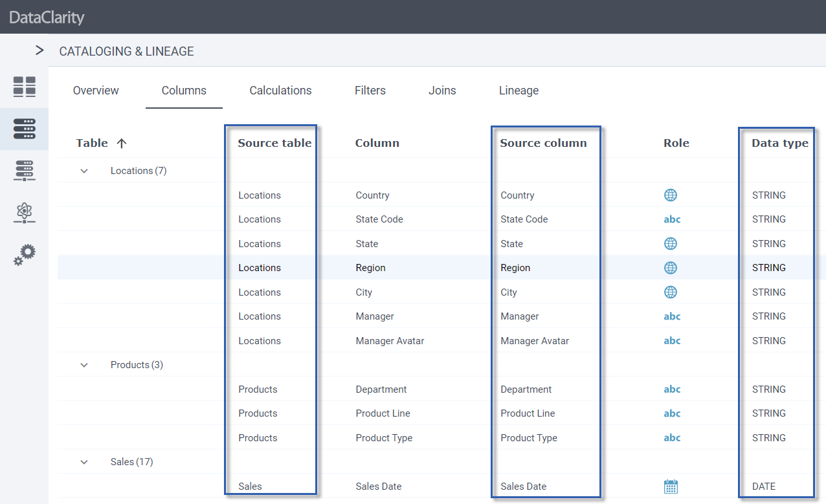Open the Calculations tab
Viewport: 826px width, 504px height.
280,91
